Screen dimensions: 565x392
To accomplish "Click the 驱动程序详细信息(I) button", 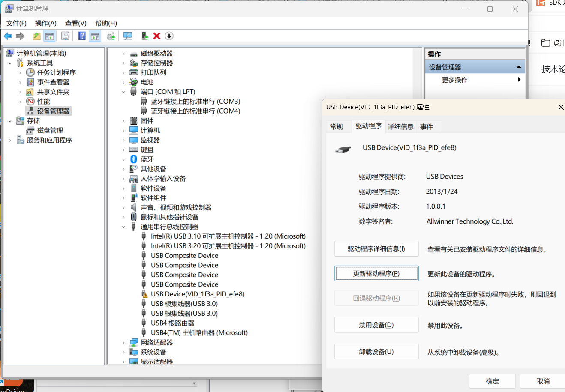I will tap(376, 249).
